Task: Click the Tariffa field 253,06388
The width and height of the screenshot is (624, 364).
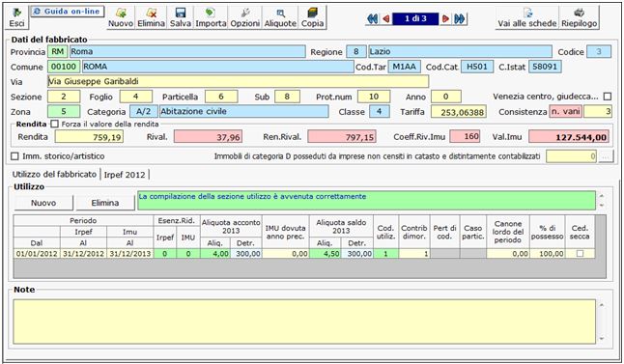Action: point(459,112)
